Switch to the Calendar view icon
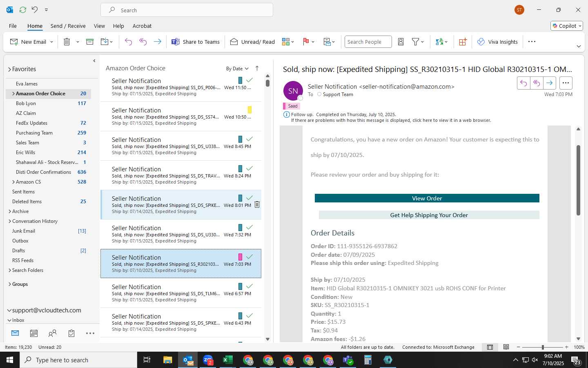The width and height of the screenshot is (588, 368). point(34,333)
